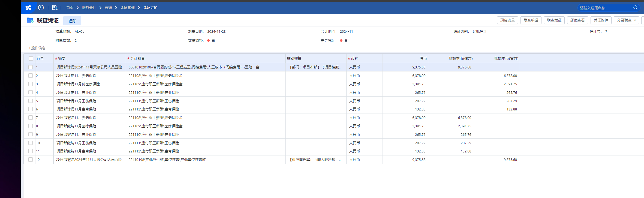Click the blue folder icon beside 联查凭证

pos(30,20)
